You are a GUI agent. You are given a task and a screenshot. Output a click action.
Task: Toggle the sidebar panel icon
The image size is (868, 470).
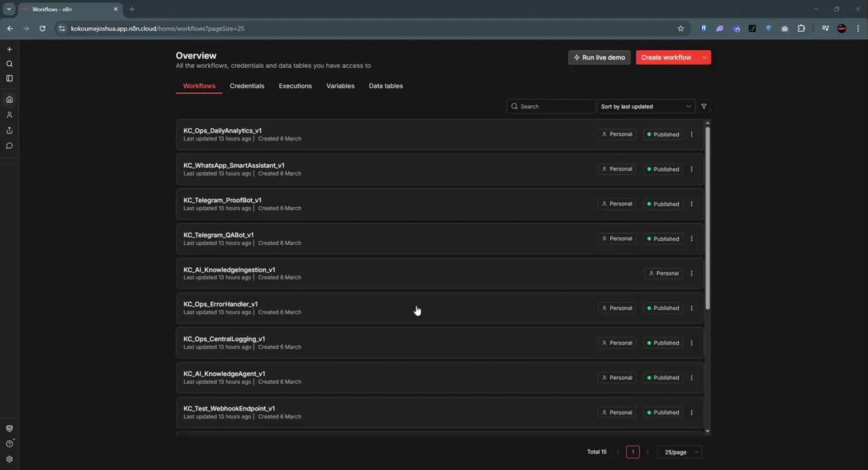point(9,78)
